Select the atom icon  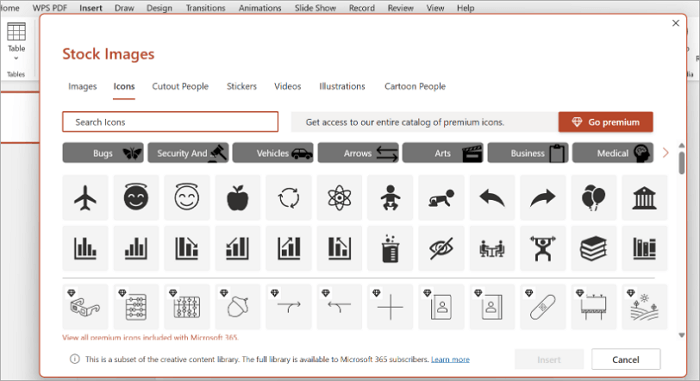click(x=339, y=197)
